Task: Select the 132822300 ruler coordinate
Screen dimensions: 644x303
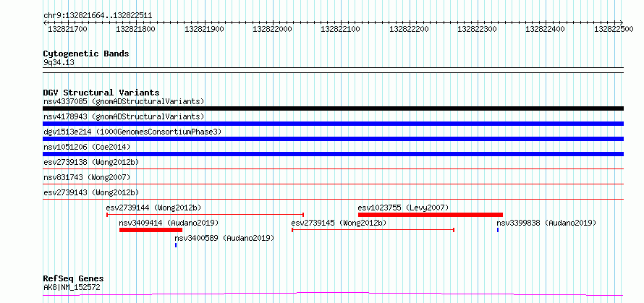Action: coord(477,29)
